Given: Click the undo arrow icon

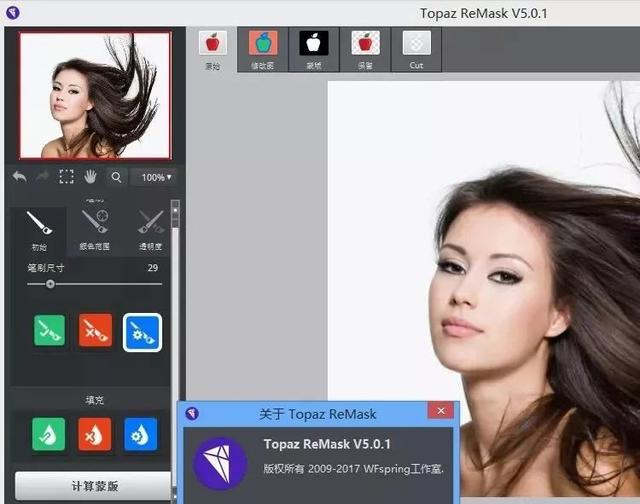Looking at the screenshot, I should (19, 177).
